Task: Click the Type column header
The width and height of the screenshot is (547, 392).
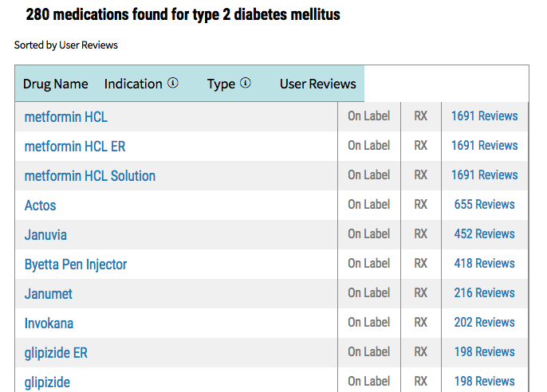Action: pos(221,84)
